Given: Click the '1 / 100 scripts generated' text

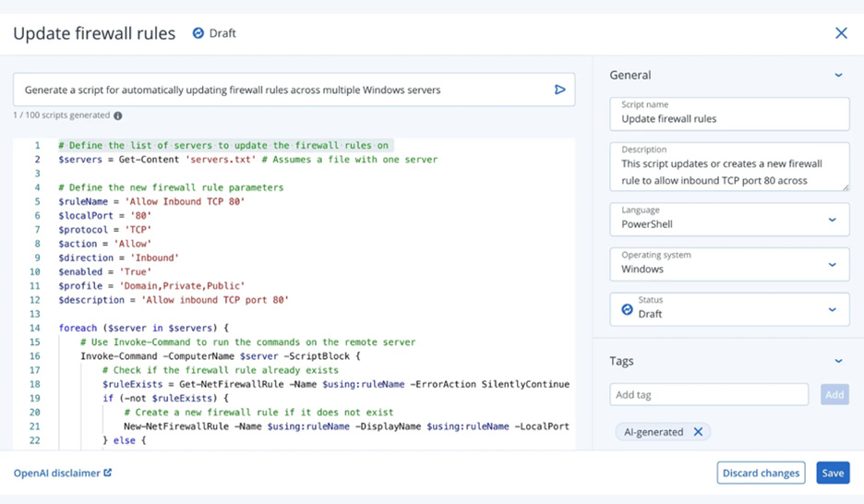Looking at the screenshot, I should 62,115.
